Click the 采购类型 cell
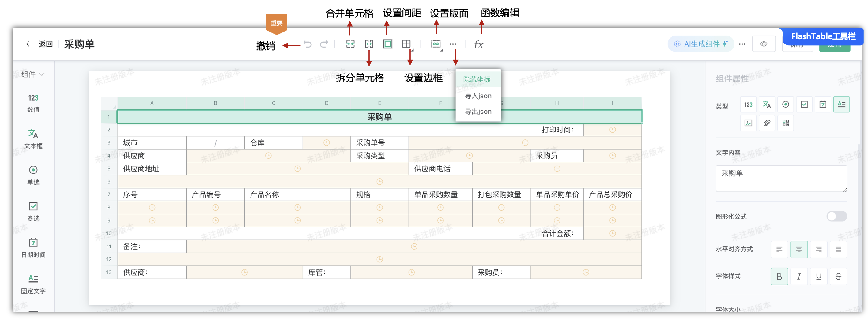The height and width of the screenshot is (320, 868). coord(379,156)
